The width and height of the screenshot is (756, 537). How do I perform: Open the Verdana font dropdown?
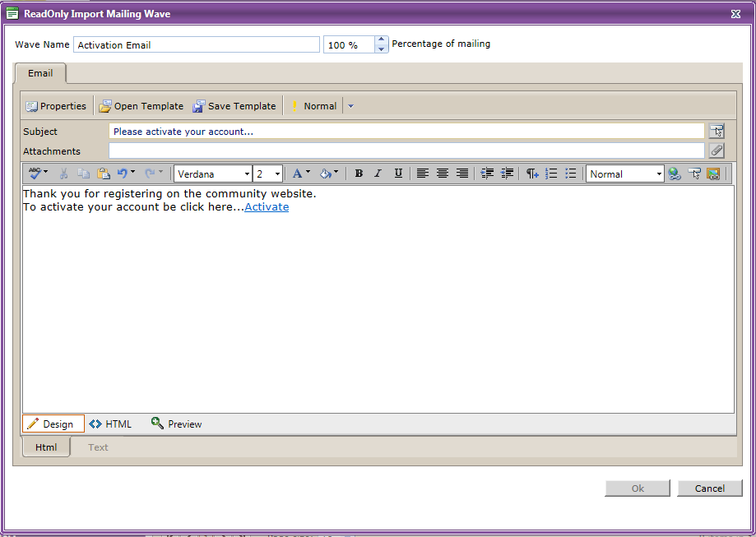coord(212,174)
